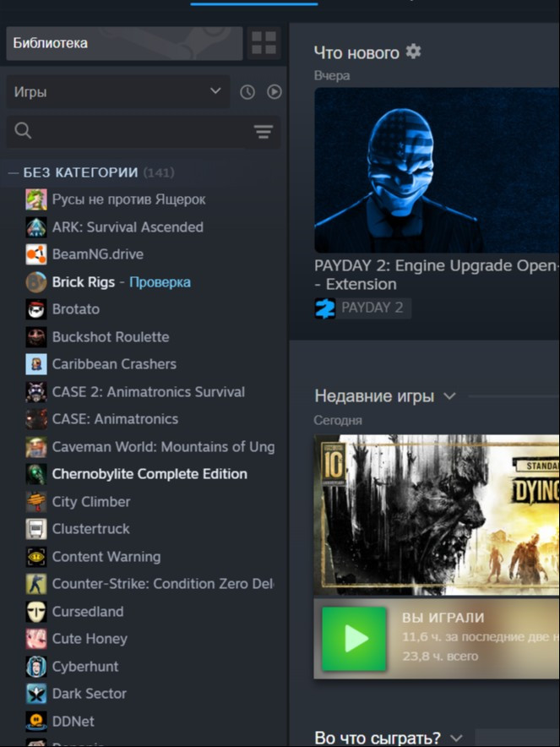Click the Buckshot Roulette icon
The width and height of the screenshot is (560, 747).
click(36, 337)
